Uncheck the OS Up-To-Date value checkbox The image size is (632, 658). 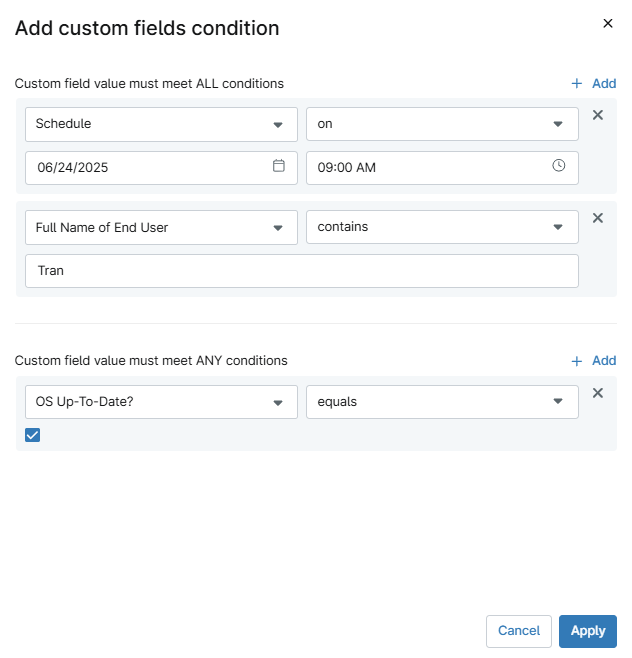(x=33, y=435)
